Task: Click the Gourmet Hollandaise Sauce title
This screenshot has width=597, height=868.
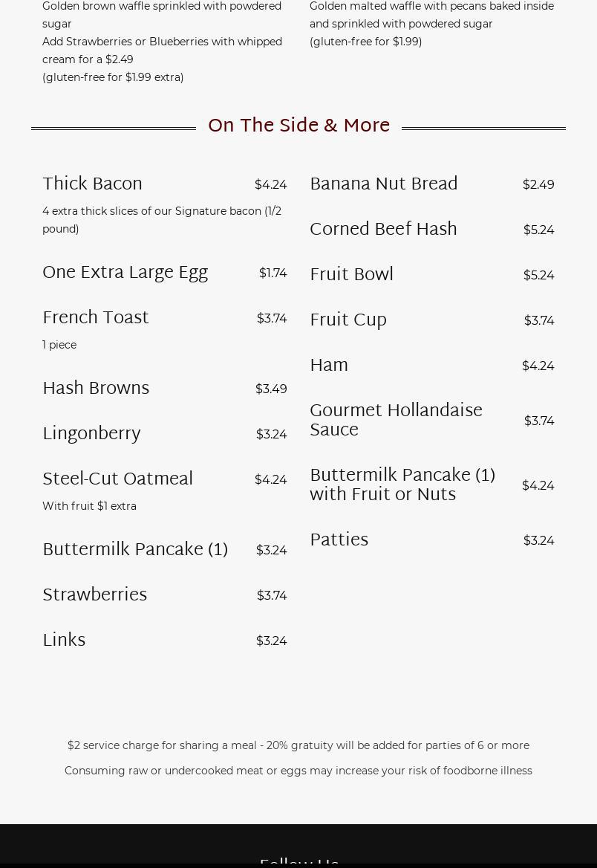Action: pos(395,420)
